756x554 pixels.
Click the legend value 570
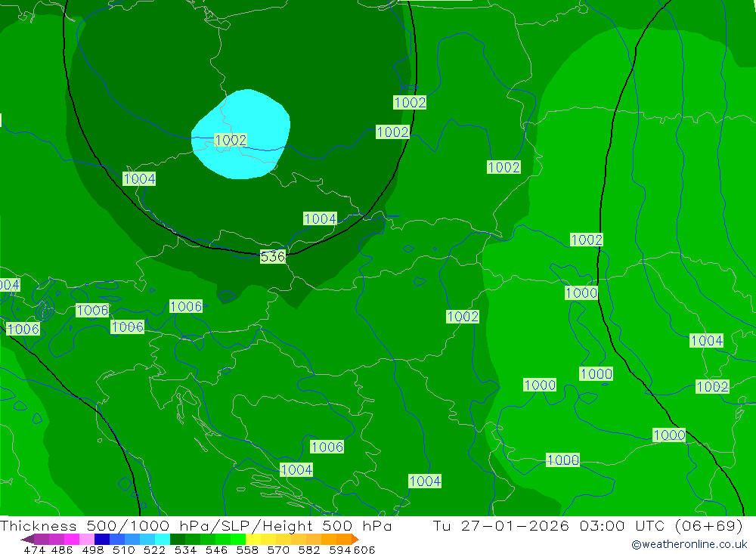(x=277, y=549)
